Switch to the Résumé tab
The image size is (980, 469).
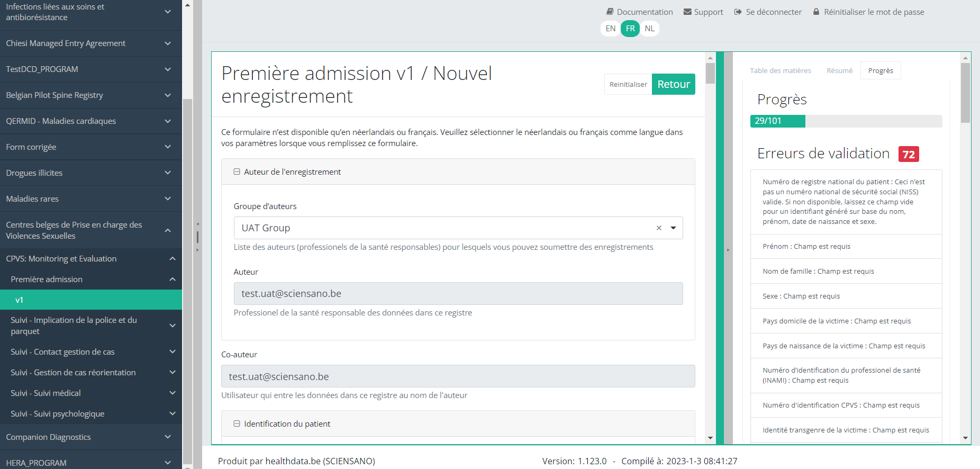(x=839, y=70)
